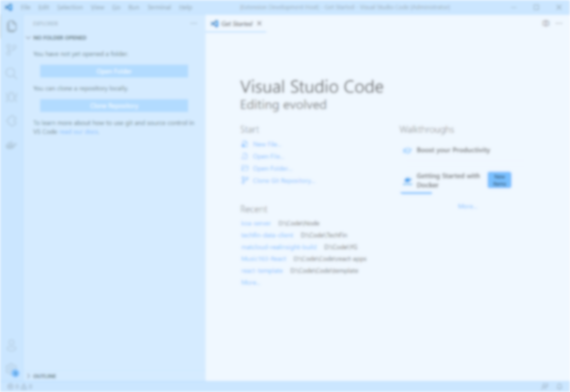The height and width of the screenshot is (392, 570).
Task: Open the Run and Debug view icon
Action: (x=12, y=97)
